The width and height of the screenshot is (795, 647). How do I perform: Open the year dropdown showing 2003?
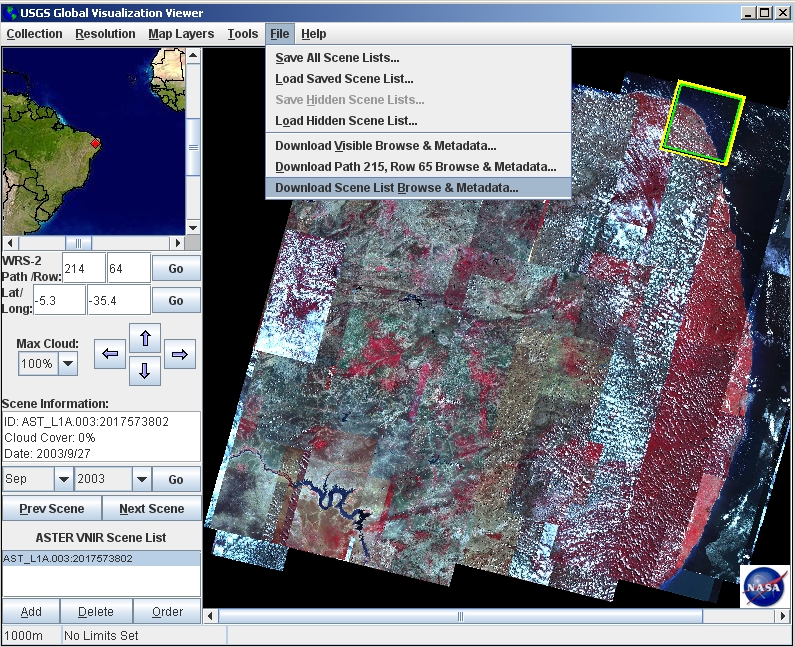click(x=142, y=479)
